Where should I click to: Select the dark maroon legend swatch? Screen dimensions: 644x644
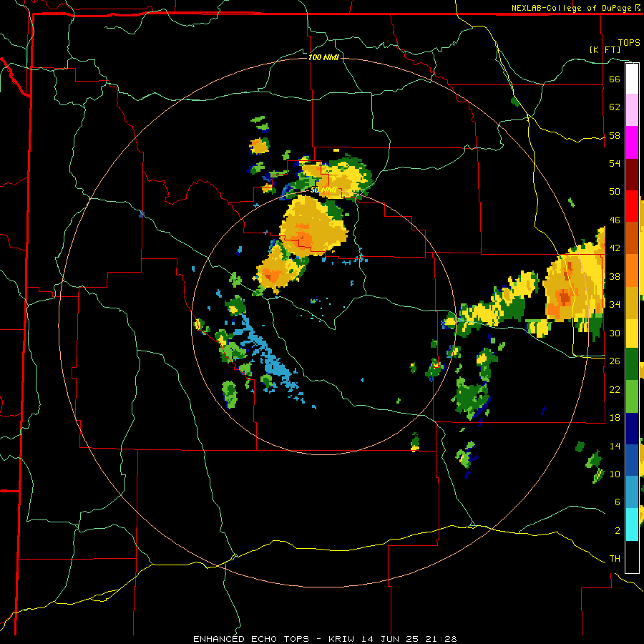tap(632, 175)
